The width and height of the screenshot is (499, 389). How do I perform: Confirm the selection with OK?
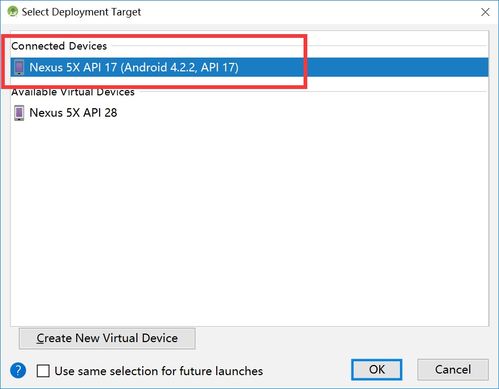click(x=377, y=369)
